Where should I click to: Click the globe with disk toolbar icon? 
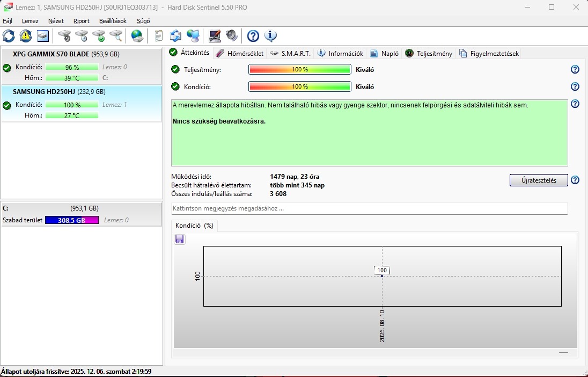point(137,35)
